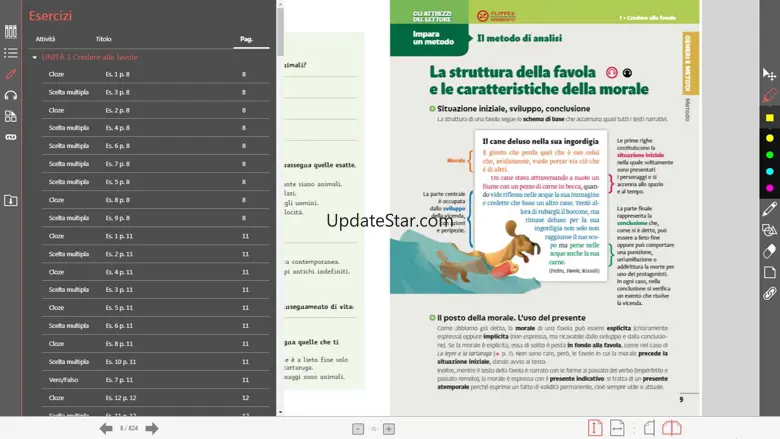Click the orange Generi e metodi side tab
This screenshot has width=780, height=439.
[x=690, y=63]
